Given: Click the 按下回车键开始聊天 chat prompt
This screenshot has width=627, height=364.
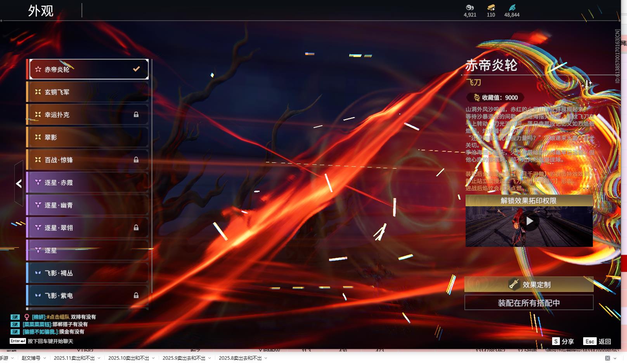Looking at the screenshot, I should tap(50, 341).
